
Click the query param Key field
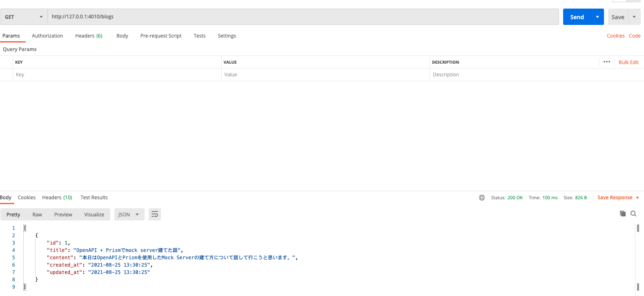pyautogui.click(x=116, y=75)
